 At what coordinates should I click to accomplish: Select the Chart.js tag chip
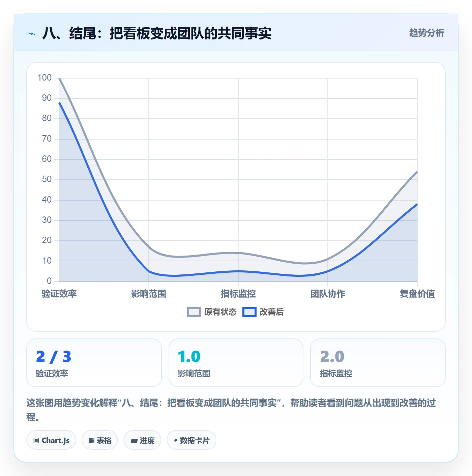(x=51, y=440)
